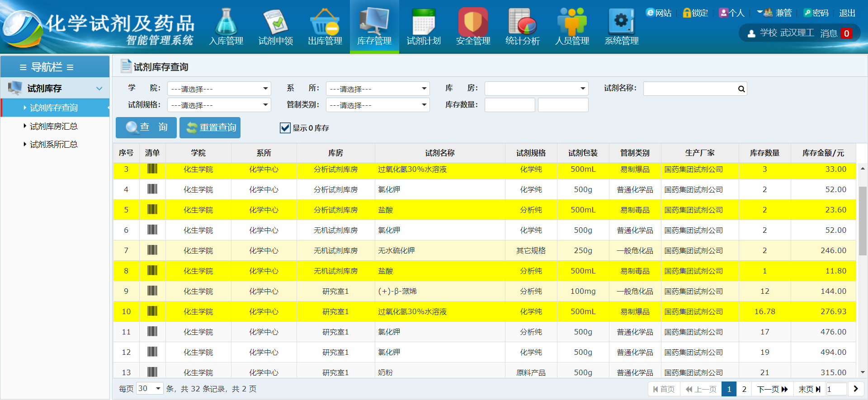
Task: Click table scrollbar down arrow
Action: pyautogui.click(x=863, y=372)
